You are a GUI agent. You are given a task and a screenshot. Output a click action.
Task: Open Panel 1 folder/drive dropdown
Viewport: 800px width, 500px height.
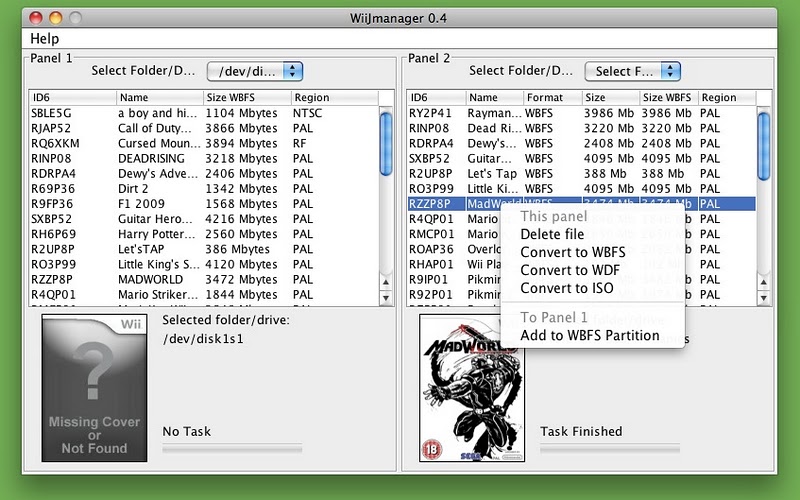[x=254, y=71]
